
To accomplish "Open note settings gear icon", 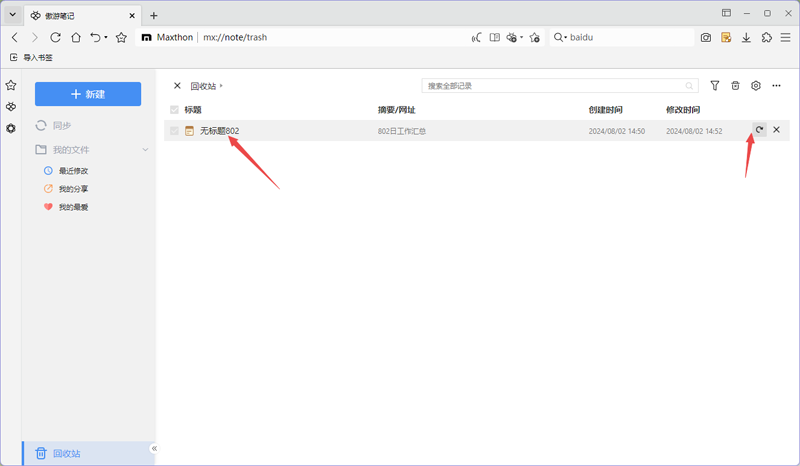I will (756, 86).
